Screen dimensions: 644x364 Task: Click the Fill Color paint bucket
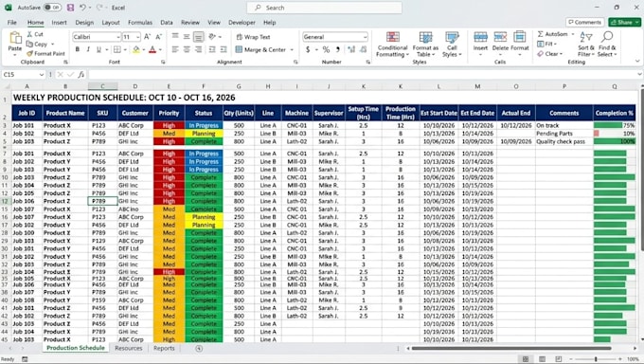(x=136, y=49)
